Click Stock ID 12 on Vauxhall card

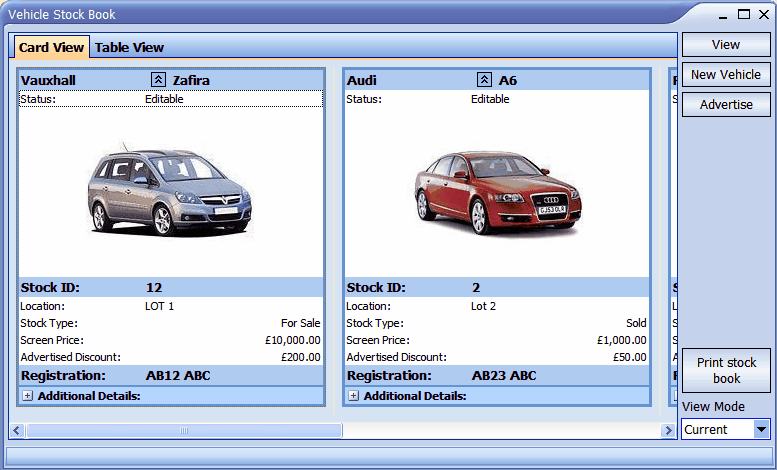154,288
